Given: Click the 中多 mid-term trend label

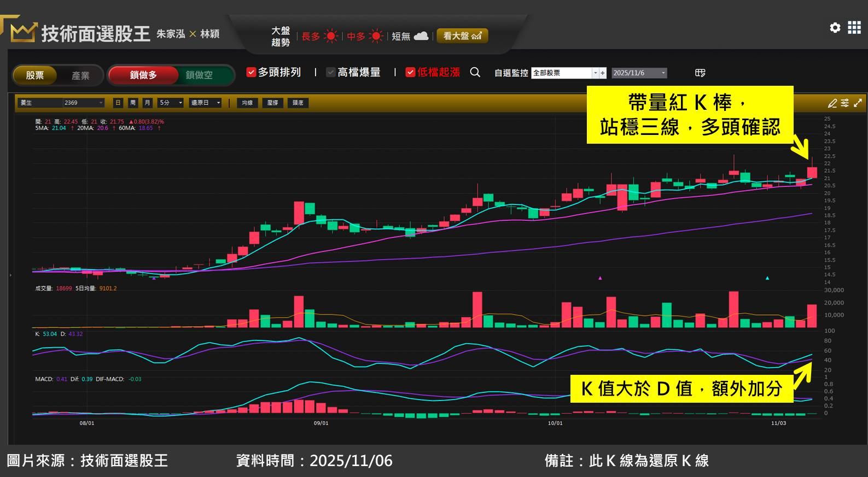Looking at the screenshot, I should 356,37.
